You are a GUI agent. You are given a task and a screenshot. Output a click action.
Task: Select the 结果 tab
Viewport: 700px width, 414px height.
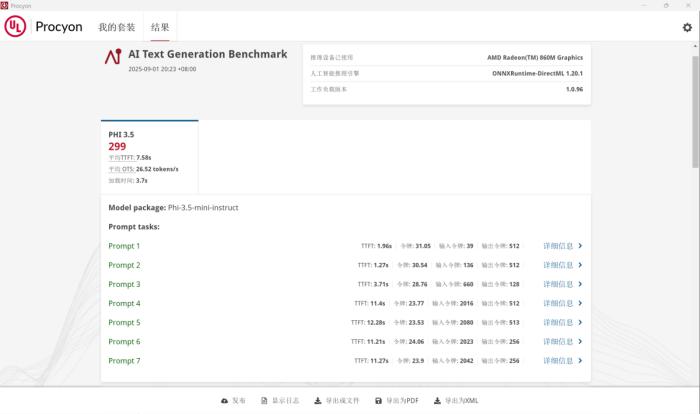click(x=160, y=27)
